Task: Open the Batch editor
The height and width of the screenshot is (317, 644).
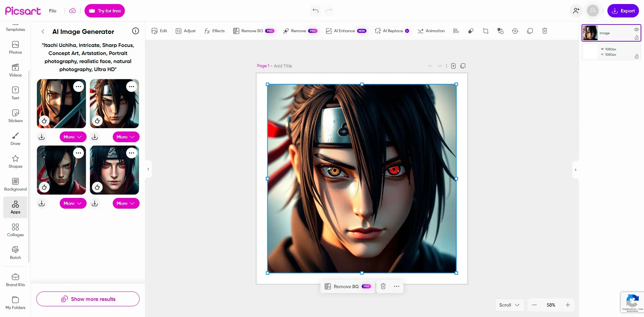Action: pyautogui.click(x=15, y=253)
